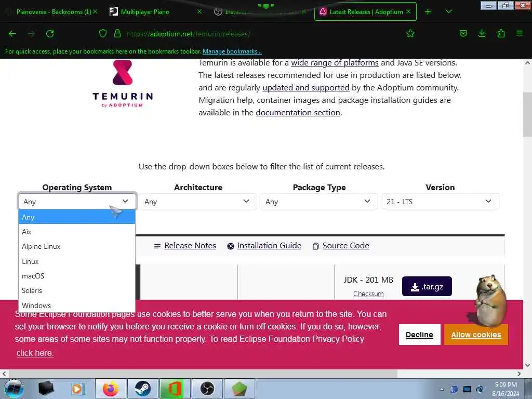Image resolution: width=532 pixels, height=399 pixels.
Task: Collapse the Operating System dropdown
Action: [x=77, y=202]
